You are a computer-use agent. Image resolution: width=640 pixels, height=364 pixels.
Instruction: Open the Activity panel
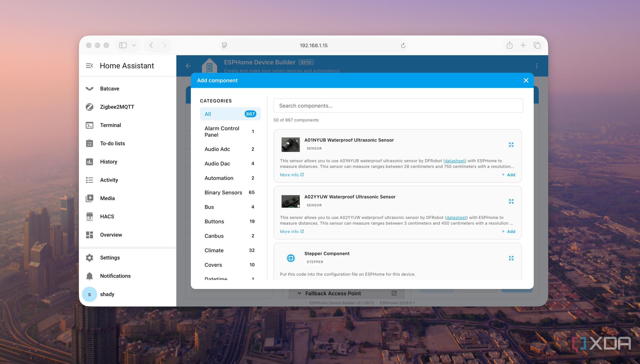[127, 180]
